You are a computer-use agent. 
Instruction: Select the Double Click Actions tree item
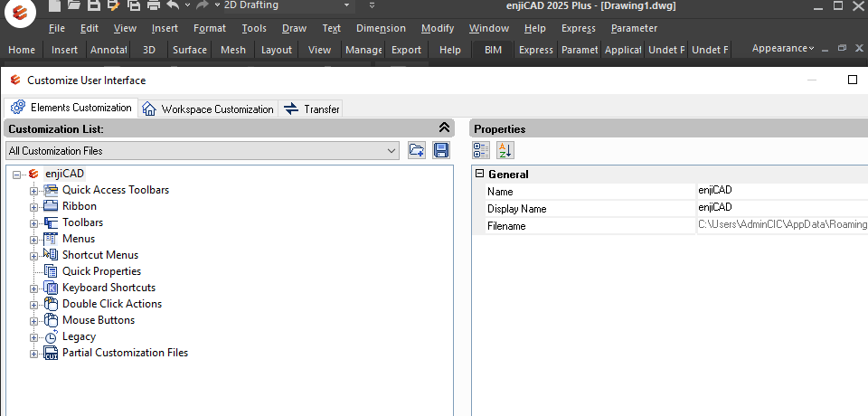tap(112, 304)
